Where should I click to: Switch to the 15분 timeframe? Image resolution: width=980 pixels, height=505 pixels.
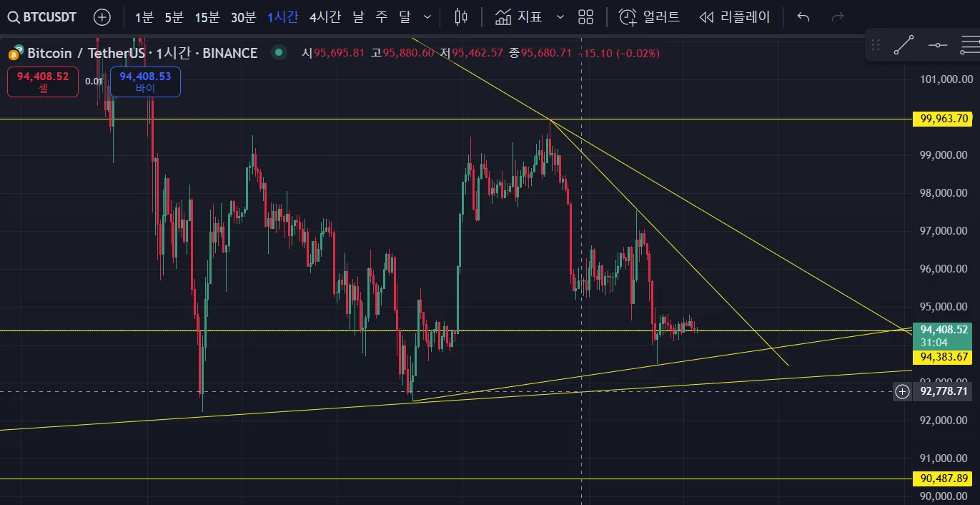tap(207, 16)
